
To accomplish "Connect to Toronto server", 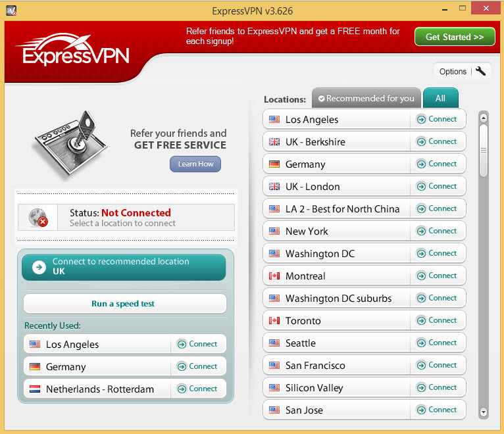I will [436, 320].
